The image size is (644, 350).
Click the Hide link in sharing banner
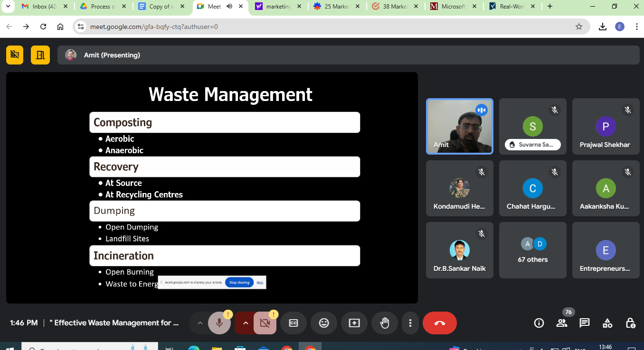coord(260,282)
